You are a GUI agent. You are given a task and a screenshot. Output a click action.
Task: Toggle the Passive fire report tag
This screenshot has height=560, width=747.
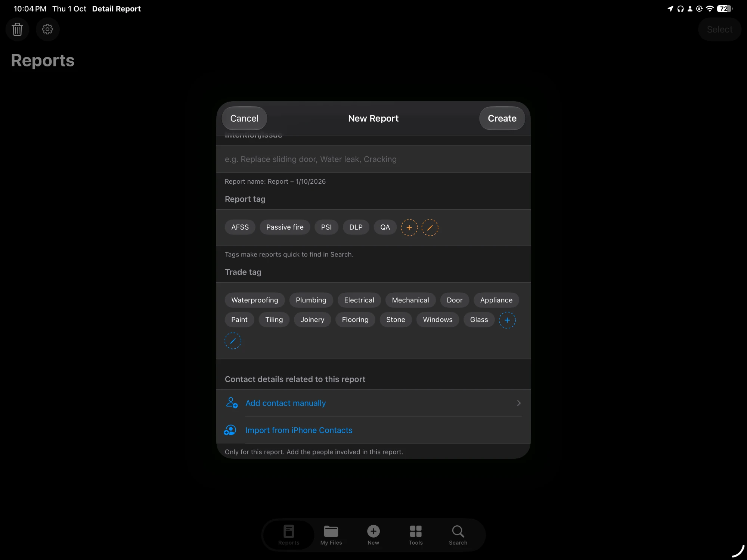click(285, 227)
